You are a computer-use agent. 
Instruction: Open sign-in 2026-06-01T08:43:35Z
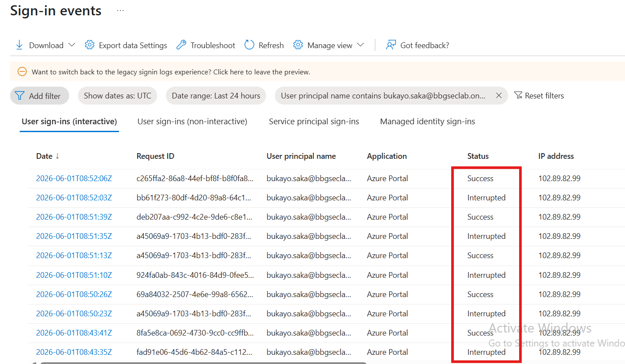point(74,352)
